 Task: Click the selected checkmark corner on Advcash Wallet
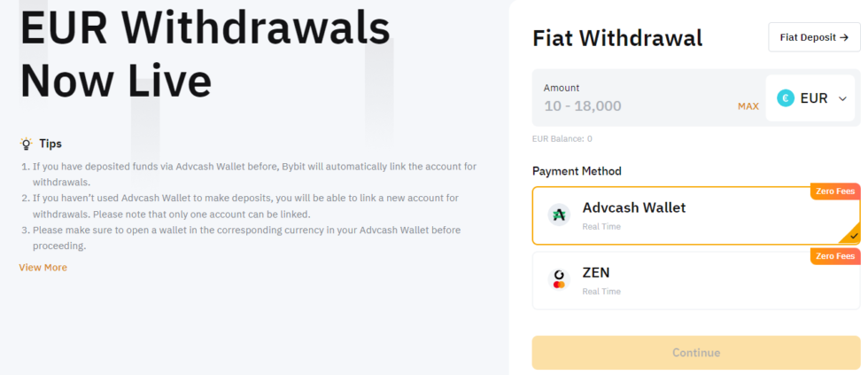tap(851, 234)
